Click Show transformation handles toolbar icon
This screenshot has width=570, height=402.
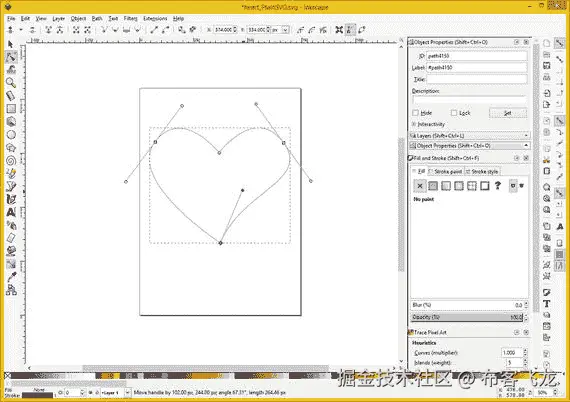tap(339, 30)
